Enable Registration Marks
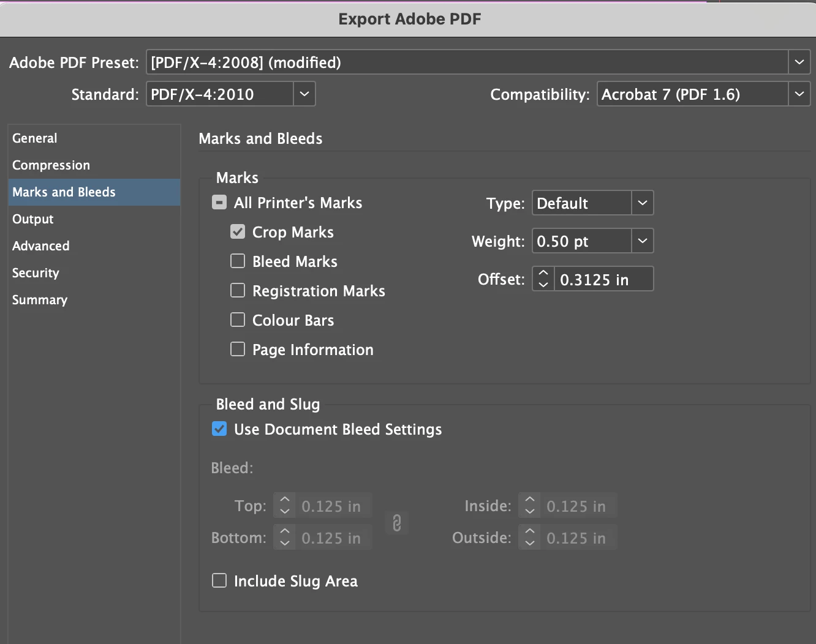Viewport: 816px width, 644px height. pos(238,291)
